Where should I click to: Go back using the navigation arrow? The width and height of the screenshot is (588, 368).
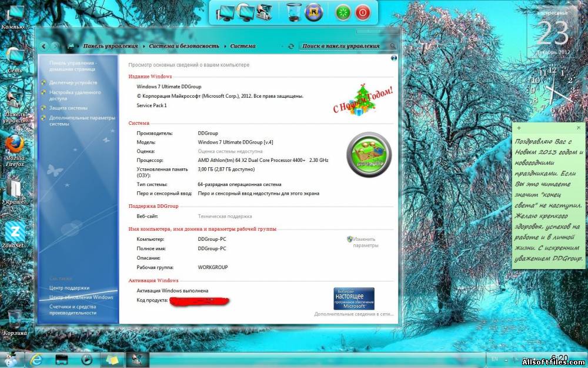[x=44, y=46]
